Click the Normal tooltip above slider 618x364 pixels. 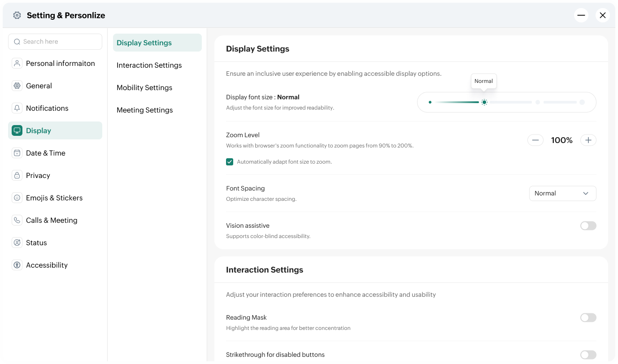pyautogui.click(x=484, y=81)
